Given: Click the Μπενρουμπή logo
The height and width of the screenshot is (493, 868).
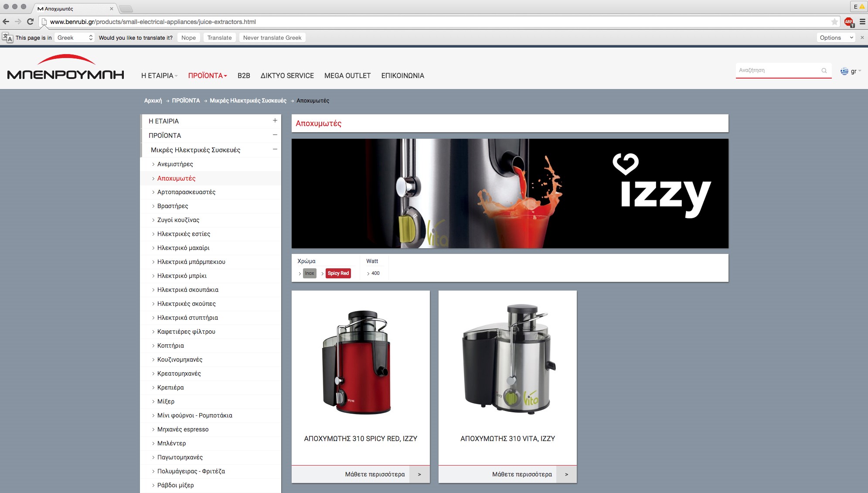Looking at the screenshot, I should click(x=66, y=67).
